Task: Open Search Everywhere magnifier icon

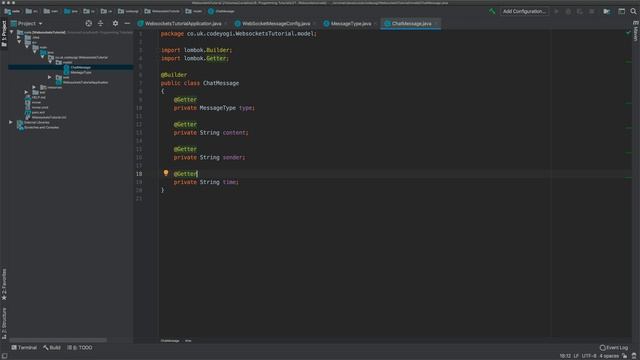Action: [633, 11]
